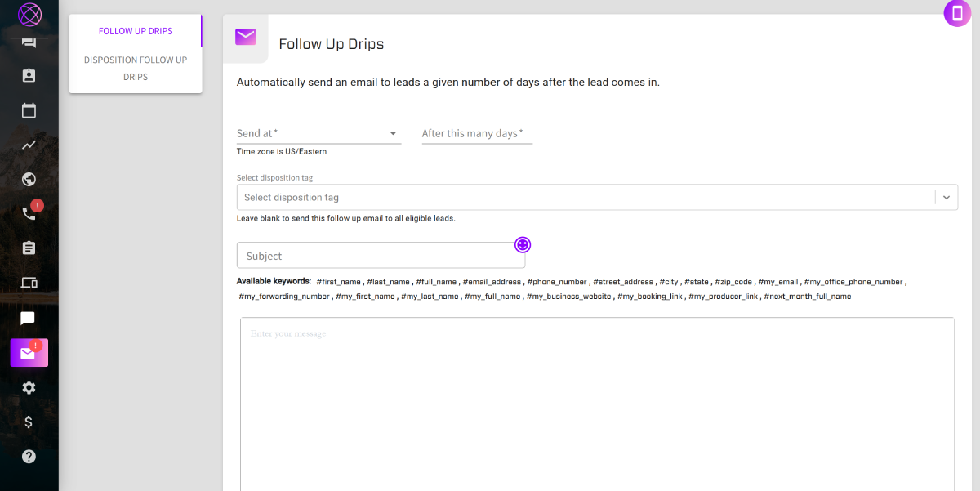Open the Phone icon with red notification badge
Viewport: 980px width, 491px height.
pyautogui.click(x=29, y=212)
